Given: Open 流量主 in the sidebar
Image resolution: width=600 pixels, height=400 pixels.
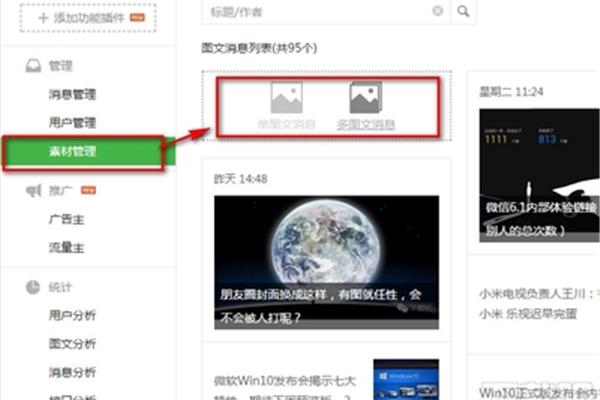Looking at the screenshot, I should (66, 248).
